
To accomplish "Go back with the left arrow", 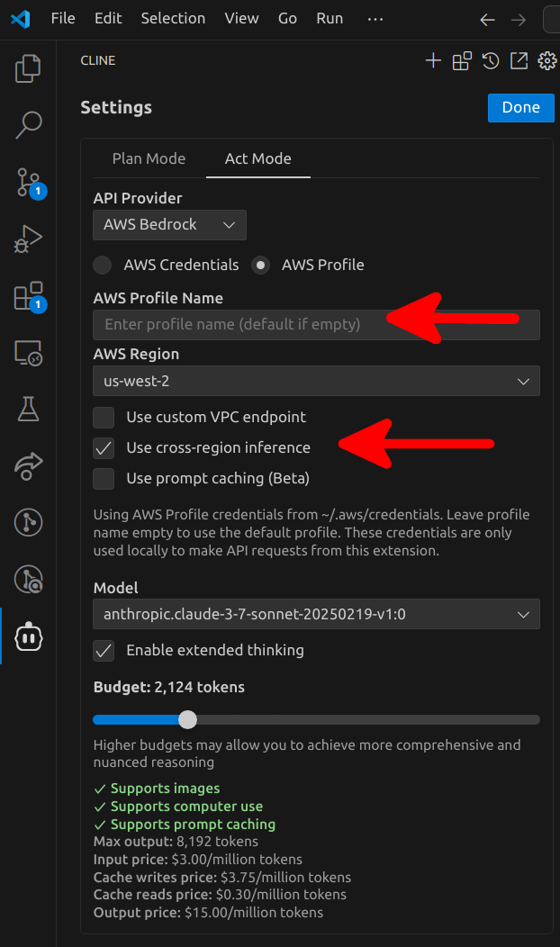I will point(487,19).
